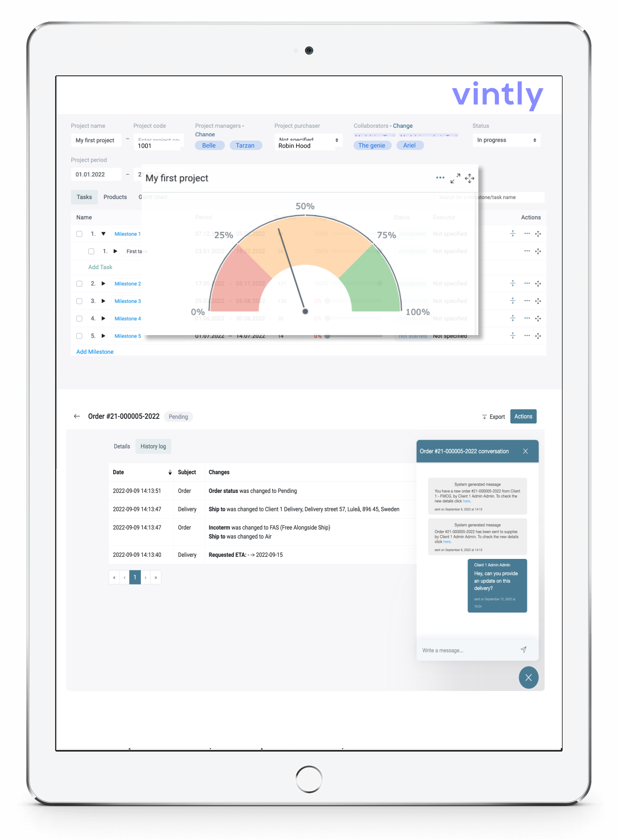Image resolution: width=618 pixels, height=840 pixels.
Task: Open more options for Milestone 4 row
Action: pos(527,318)
